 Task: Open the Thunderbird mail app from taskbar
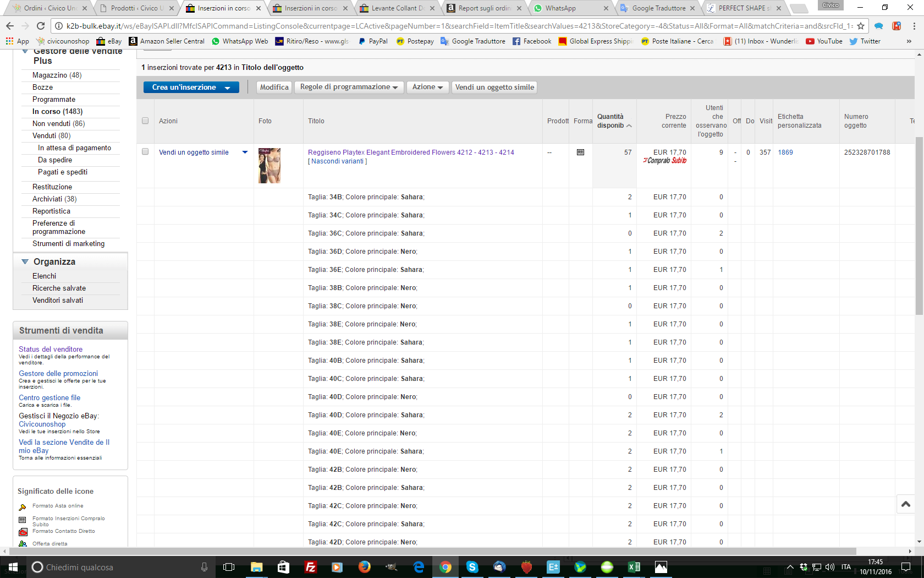pyautogui.click(x=499, y=567)
